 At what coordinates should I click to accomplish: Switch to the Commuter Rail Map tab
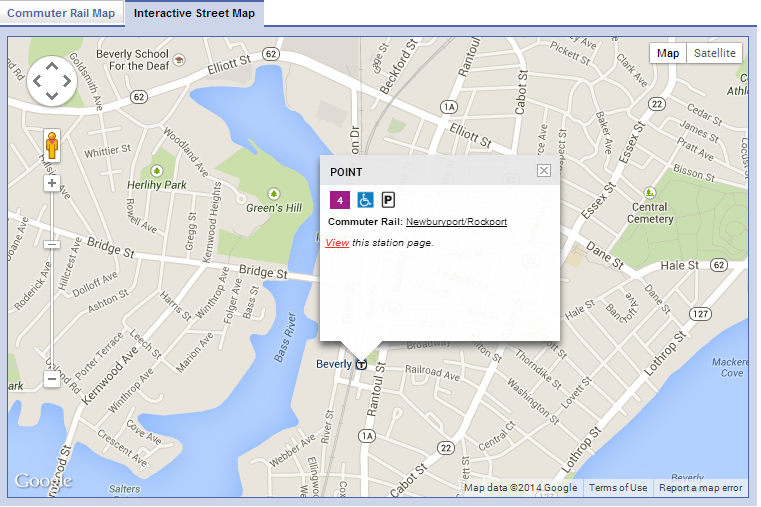61,13
